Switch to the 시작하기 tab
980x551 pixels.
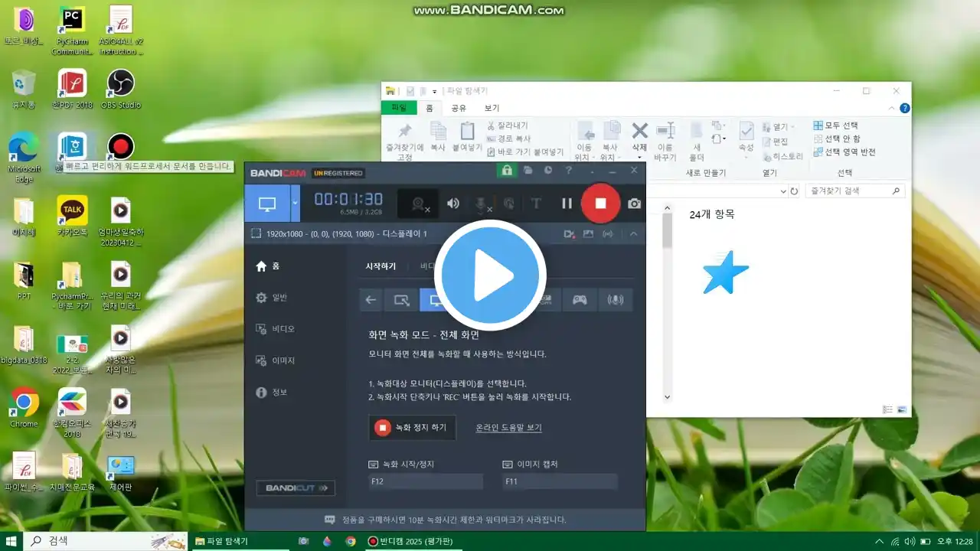(x=381, y=266)
